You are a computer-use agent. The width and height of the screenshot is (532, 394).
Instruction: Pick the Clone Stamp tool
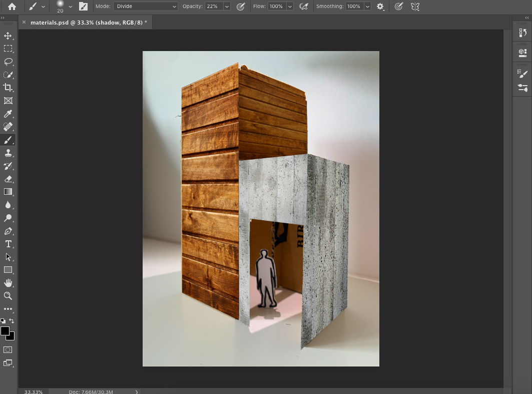8,153
